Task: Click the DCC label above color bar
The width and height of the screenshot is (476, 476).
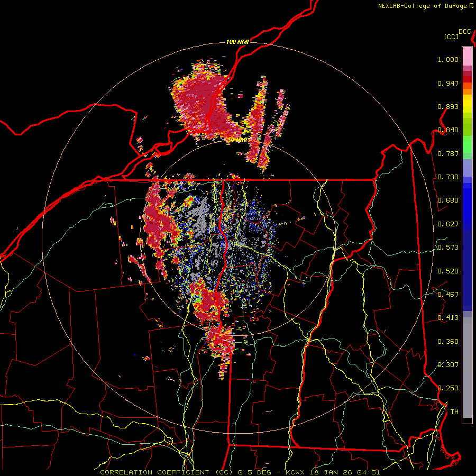Action: click(464, 32)
